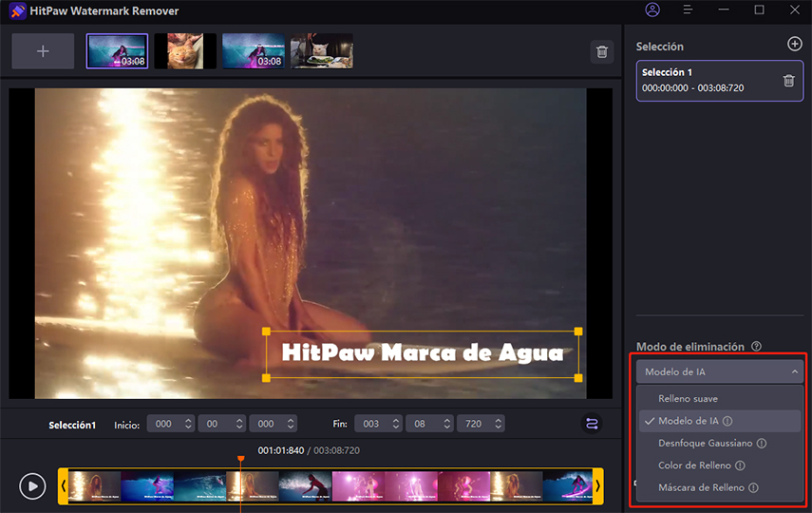Open the hamburger menu in title bar
This screenshot has height=513, width=812.
tap(688, 10)
